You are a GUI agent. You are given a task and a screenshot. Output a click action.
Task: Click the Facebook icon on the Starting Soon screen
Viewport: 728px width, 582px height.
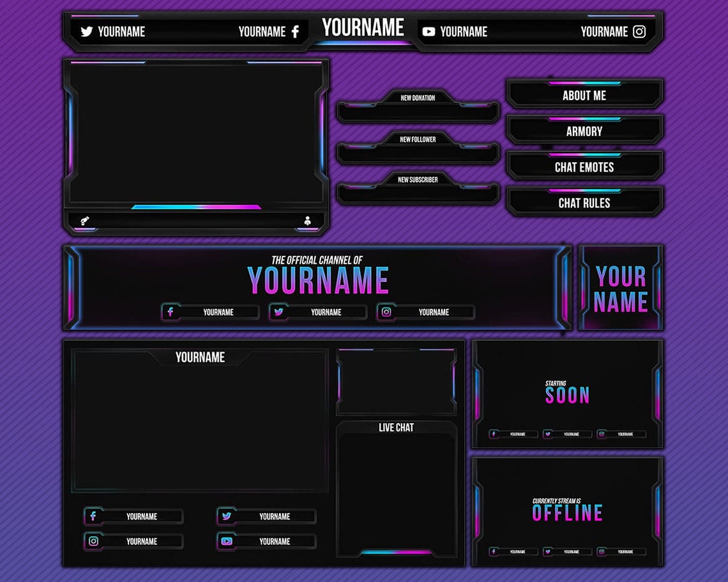(494, 434)
